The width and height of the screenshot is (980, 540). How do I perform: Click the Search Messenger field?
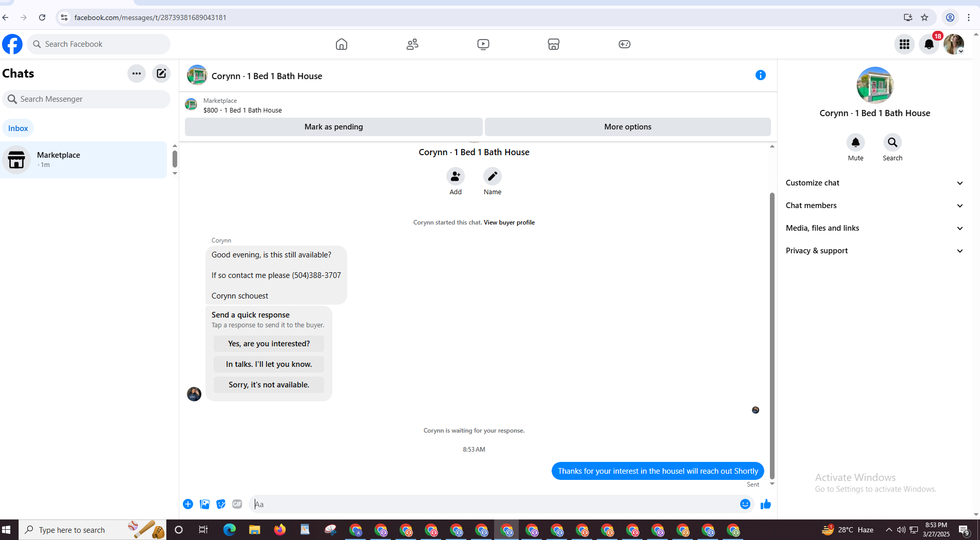coord(86,99)
